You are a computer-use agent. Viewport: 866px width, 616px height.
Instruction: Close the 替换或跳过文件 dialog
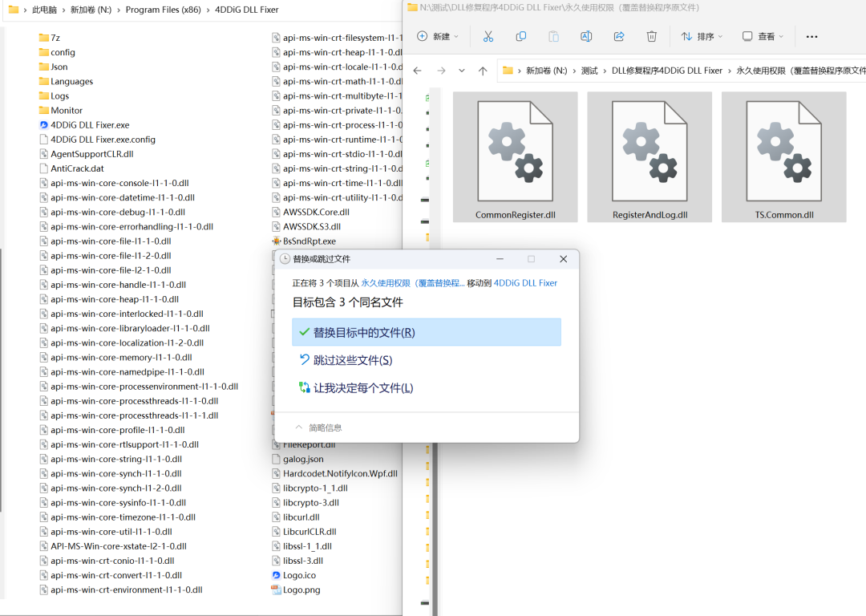click(564, 259)
